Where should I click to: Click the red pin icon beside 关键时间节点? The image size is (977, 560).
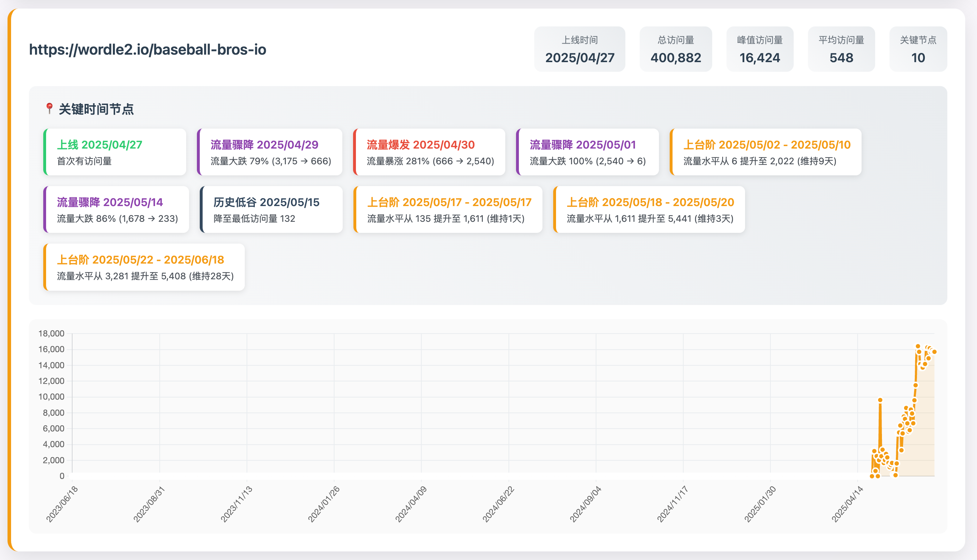click(49, 109)
